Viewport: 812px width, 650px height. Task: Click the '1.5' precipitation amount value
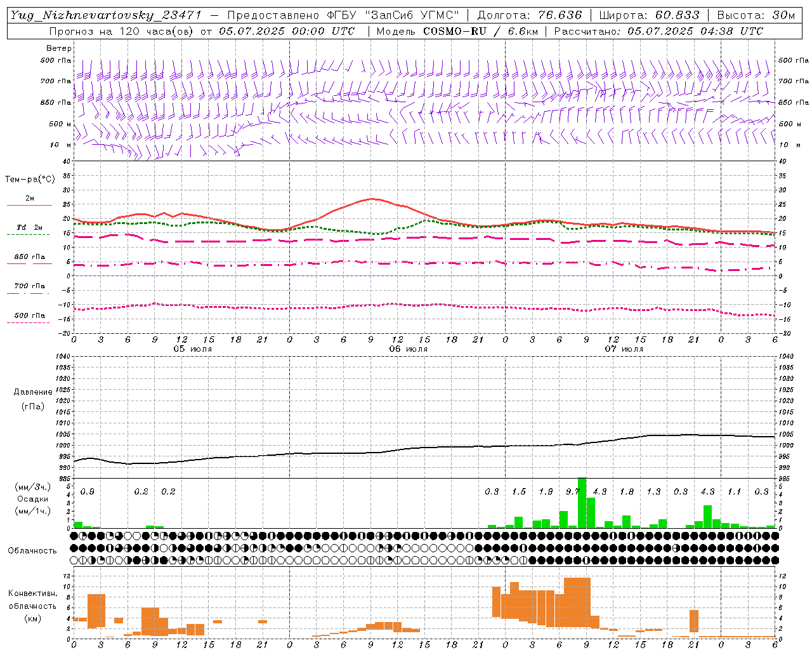click(518, 492)
